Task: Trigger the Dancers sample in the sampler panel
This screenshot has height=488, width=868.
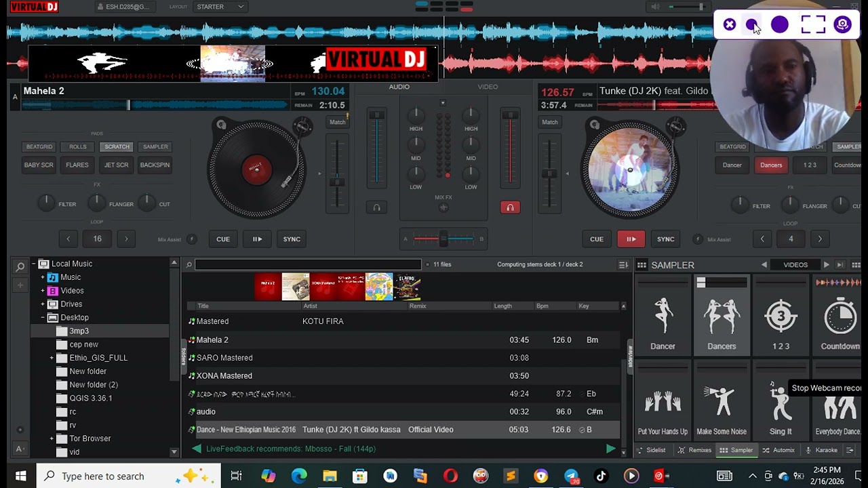Action: [x=722, y=316]
